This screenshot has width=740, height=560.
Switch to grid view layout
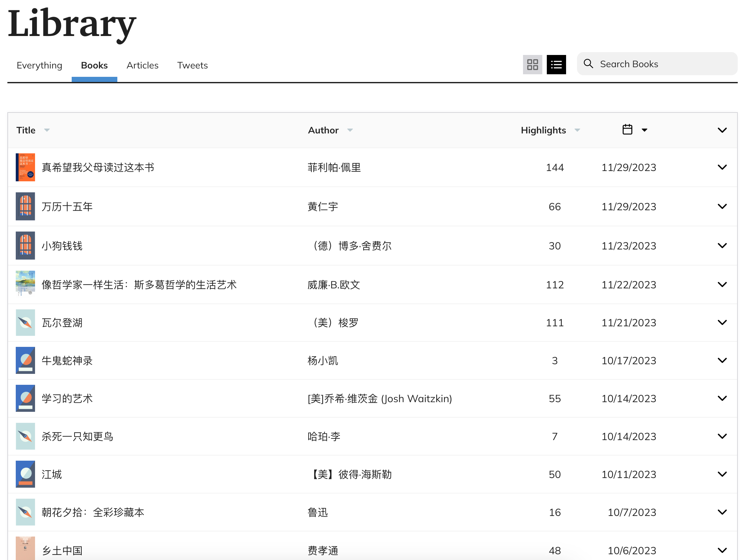point(532,65)
